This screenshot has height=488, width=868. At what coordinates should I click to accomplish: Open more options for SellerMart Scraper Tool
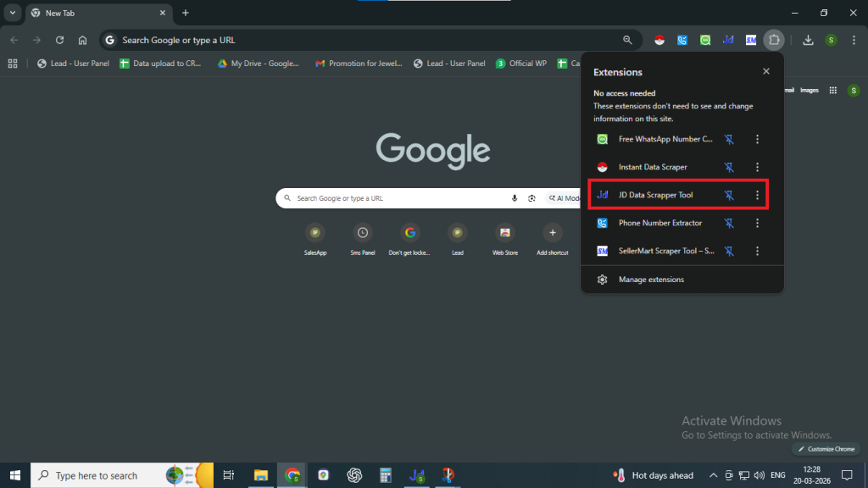(757, 251)
